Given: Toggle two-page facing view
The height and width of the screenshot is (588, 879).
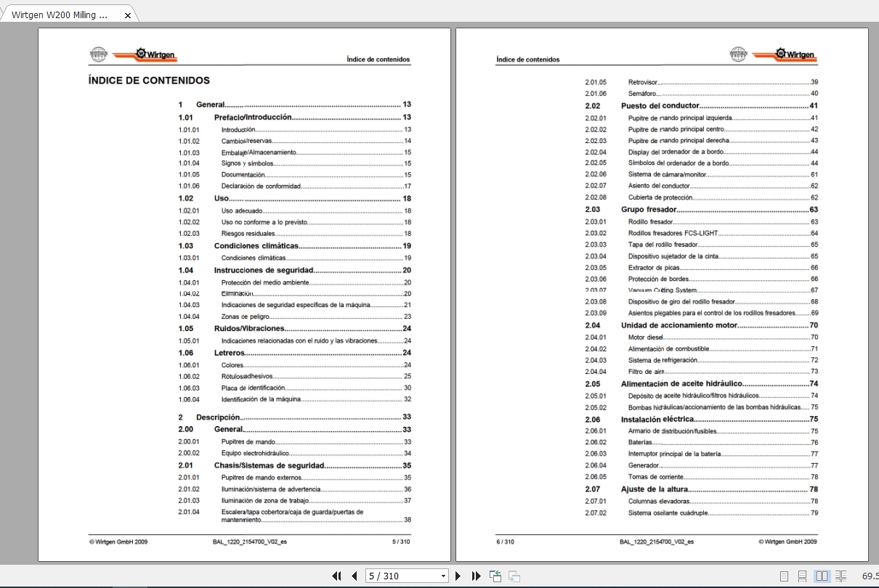Looking at the screenshot, I should tap(822, 576).
